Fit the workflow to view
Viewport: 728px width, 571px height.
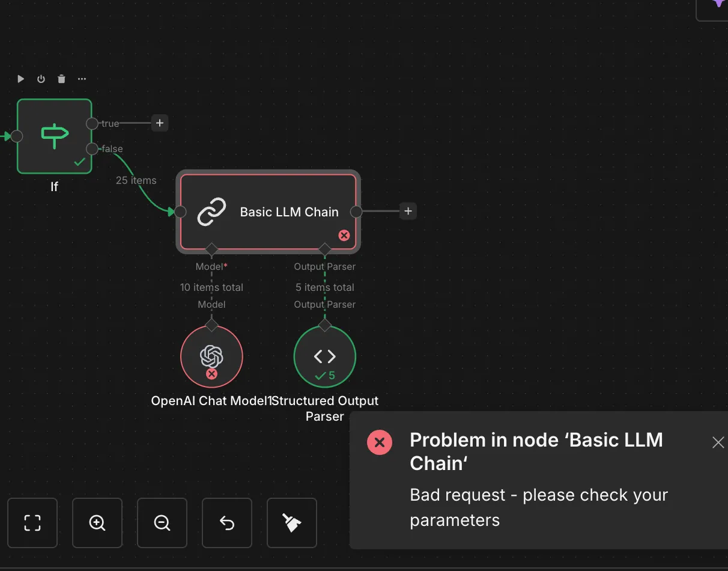click(x=32, y=523)
